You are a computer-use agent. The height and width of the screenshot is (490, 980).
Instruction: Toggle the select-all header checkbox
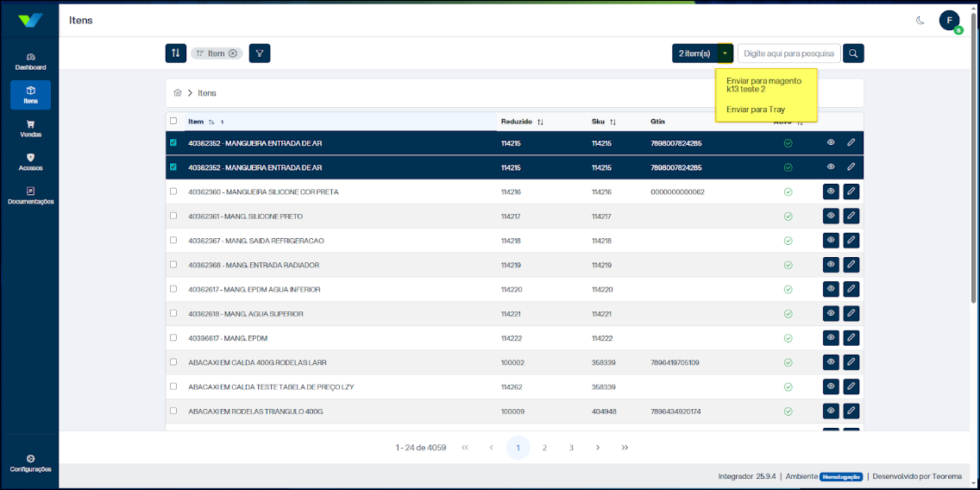tap(173, 122)
